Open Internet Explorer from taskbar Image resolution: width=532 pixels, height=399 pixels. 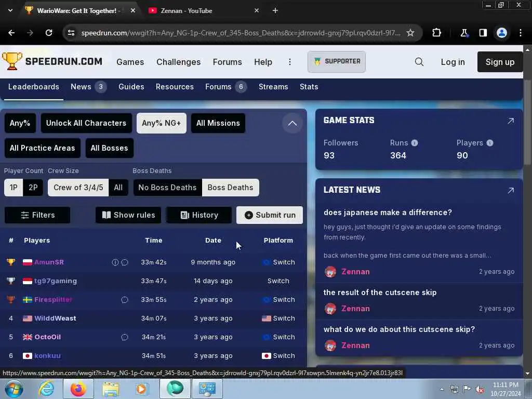tap(46, 389)
